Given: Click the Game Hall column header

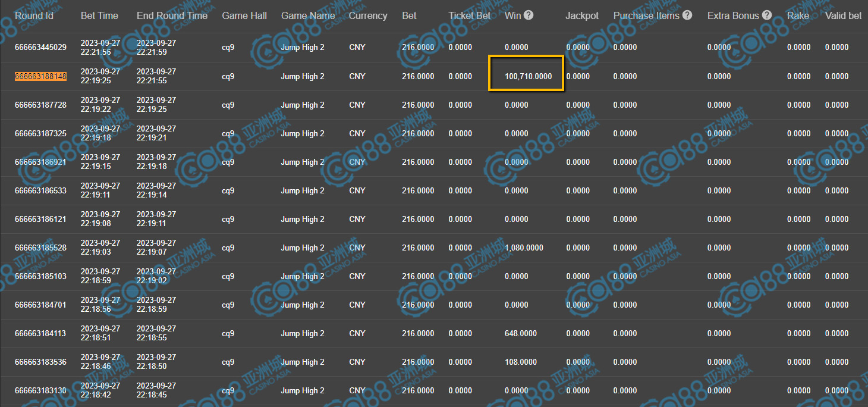Looking at the screenshot, I should 244,16.
